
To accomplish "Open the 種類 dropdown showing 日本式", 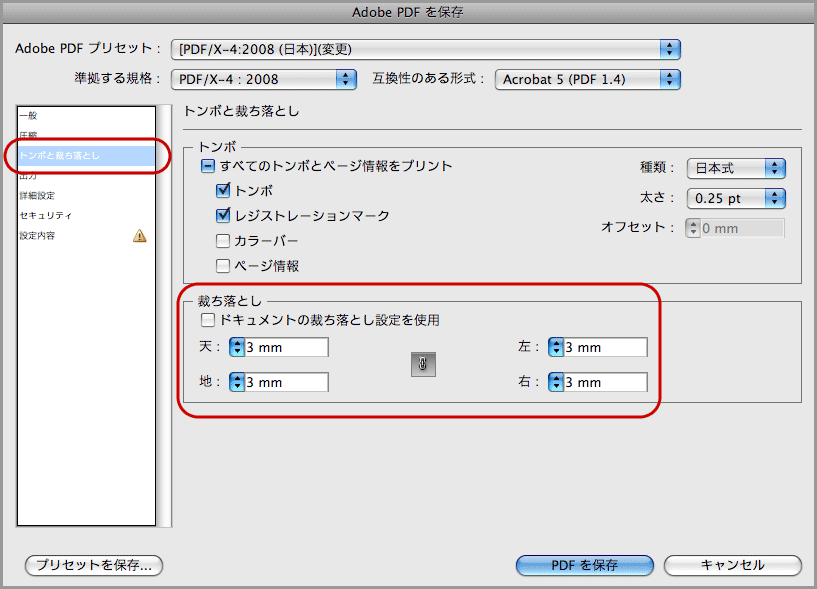I will [x=736, y=168].
